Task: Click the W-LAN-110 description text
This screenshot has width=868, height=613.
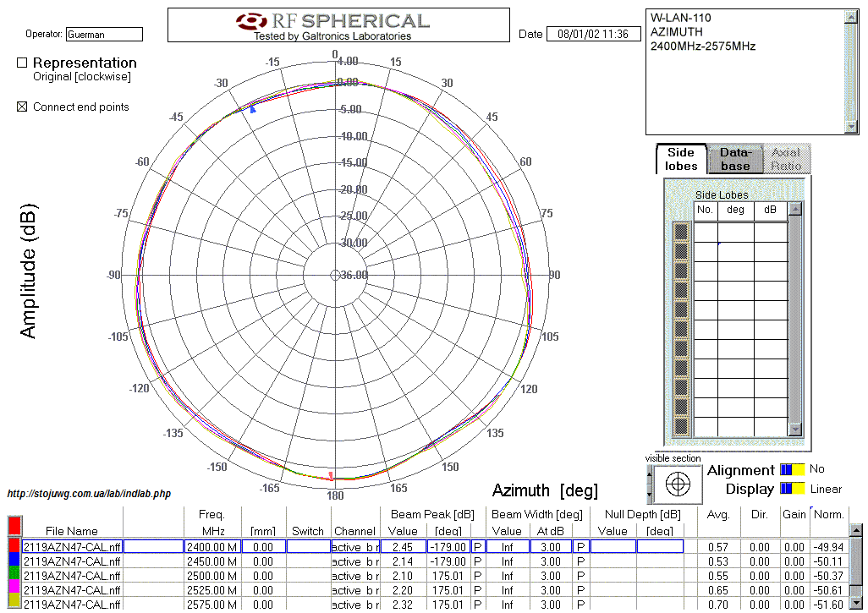Action: pyautogui.click(x=681, y=18)
